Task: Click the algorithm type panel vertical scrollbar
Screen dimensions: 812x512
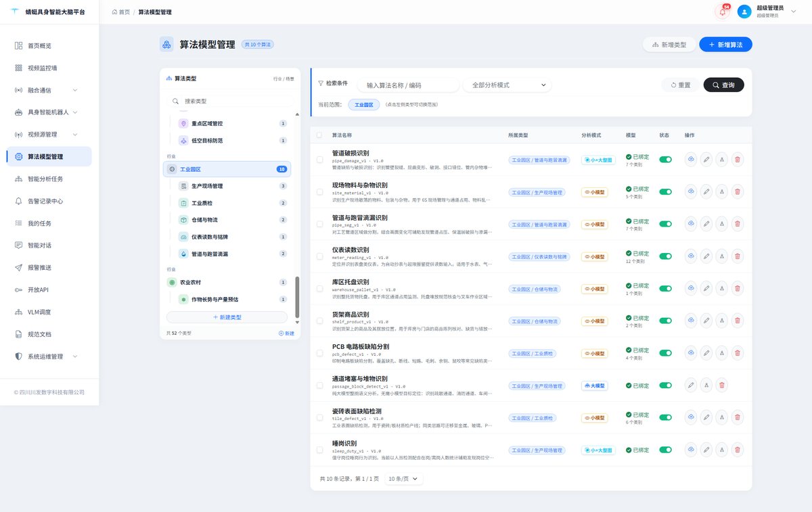Action: click(x=297, y=298)
